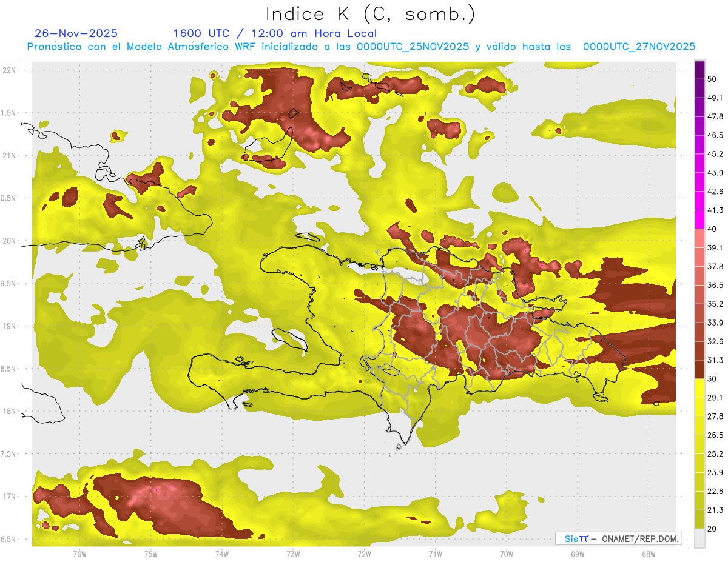
Task: Click the "Sistπ – ONAMET/REP.DOM." credit box
Action: [x=618, y=538]
